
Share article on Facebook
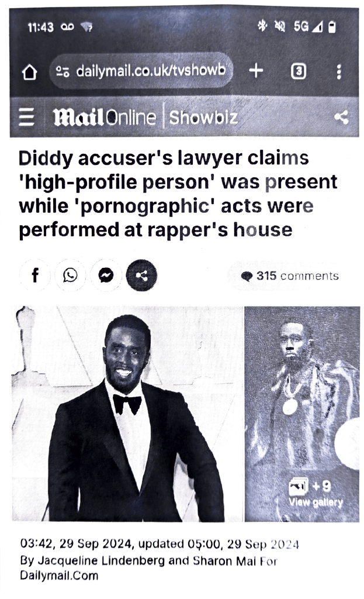[x=35, y=275]
